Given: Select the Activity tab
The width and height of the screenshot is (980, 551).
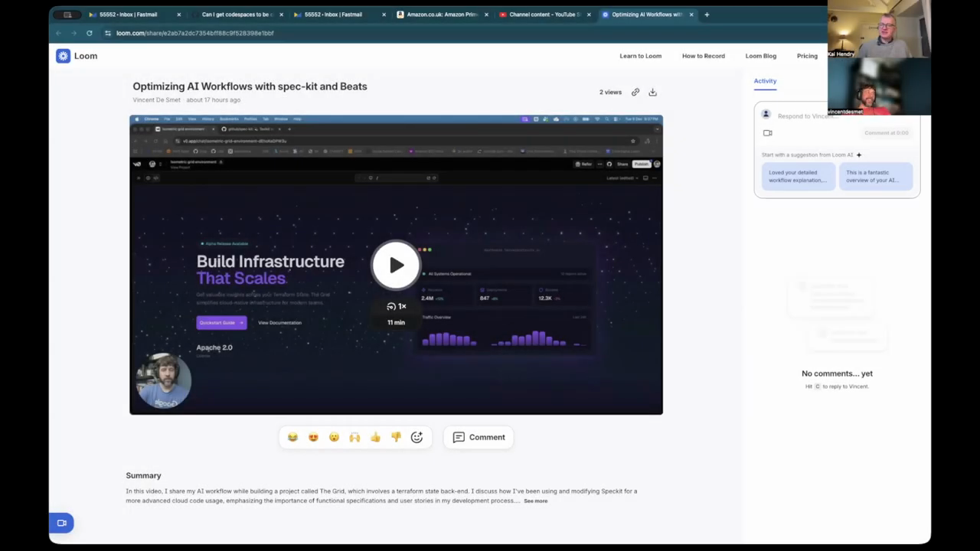Looking at the screenshot, I should [x=765, y=80].
